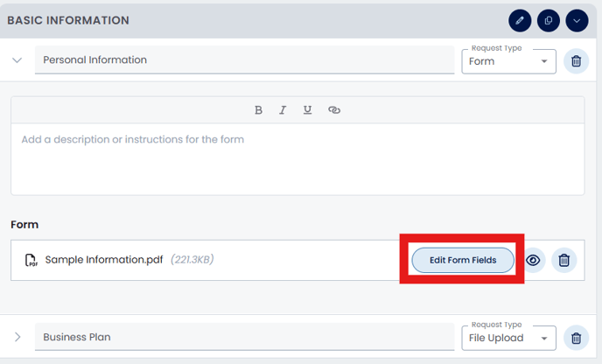Collapse Basic Information with header chevron button
Viewport: 602px width, 364px height.
click(577, 21)
